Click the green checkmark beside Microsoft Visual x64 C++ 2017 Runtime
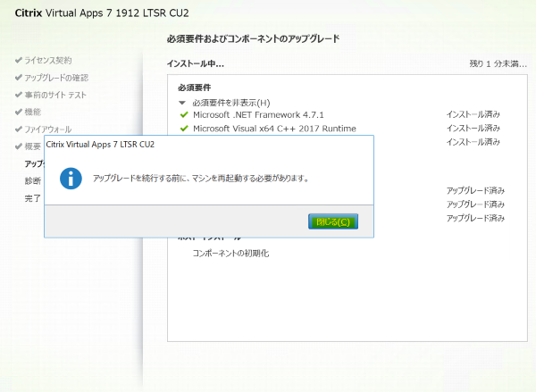The image size is (536, 392). (184, 129)
